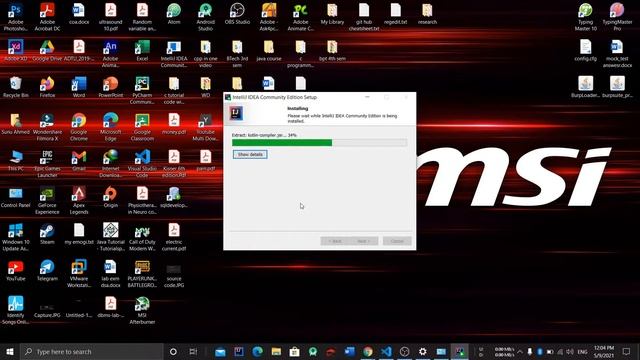Click the Show details button in setup
This screenshot has height=360, width=640.
(x=250, y=154)
